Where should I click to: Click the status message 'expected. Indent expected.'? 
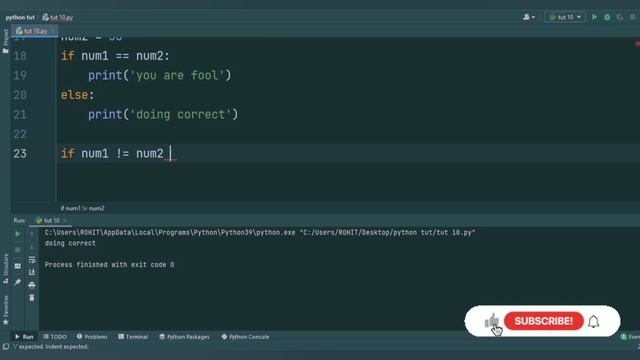(51, 347)
